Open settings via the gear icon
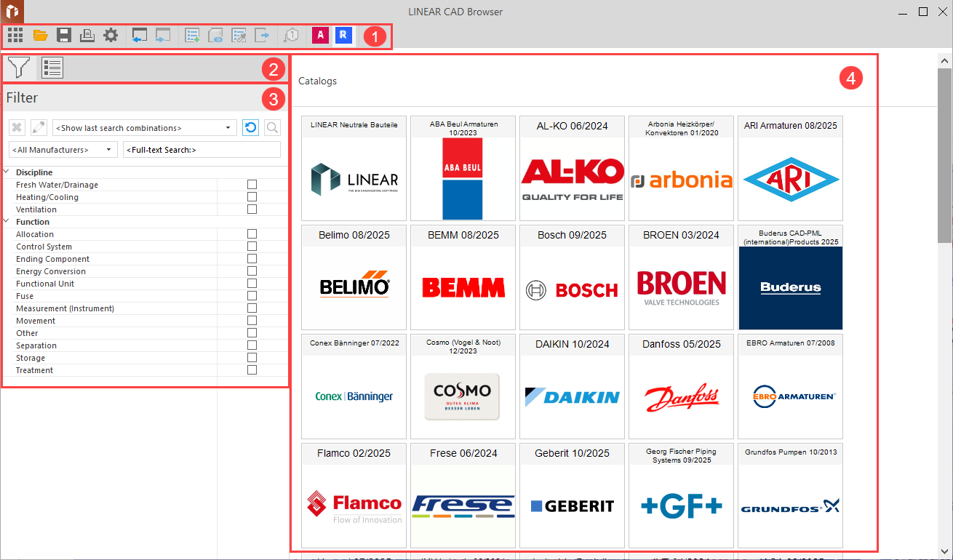Viewport: 953px width, 560px height. point(111,34)
